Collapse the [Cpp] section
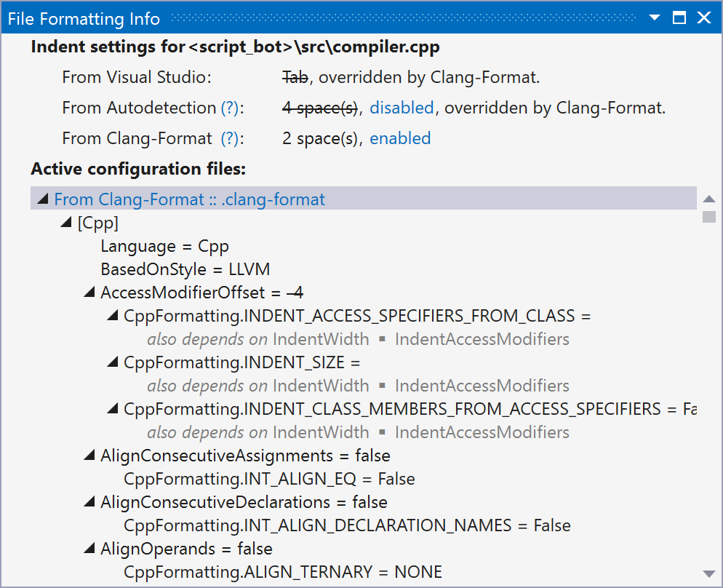Image resolution: width=723 pixels, height=588 pixels. pyautogui.click(x=65, y=222)
